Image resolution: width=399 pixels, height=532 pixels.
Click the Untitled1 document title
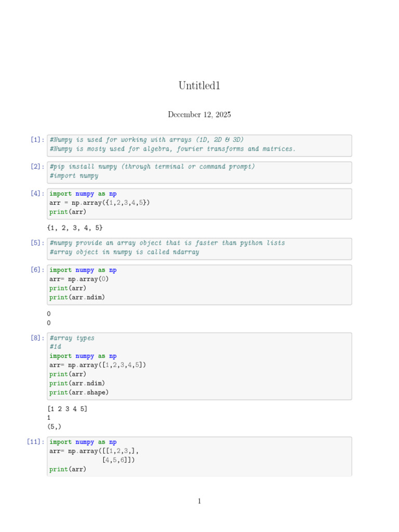[199, 86]
